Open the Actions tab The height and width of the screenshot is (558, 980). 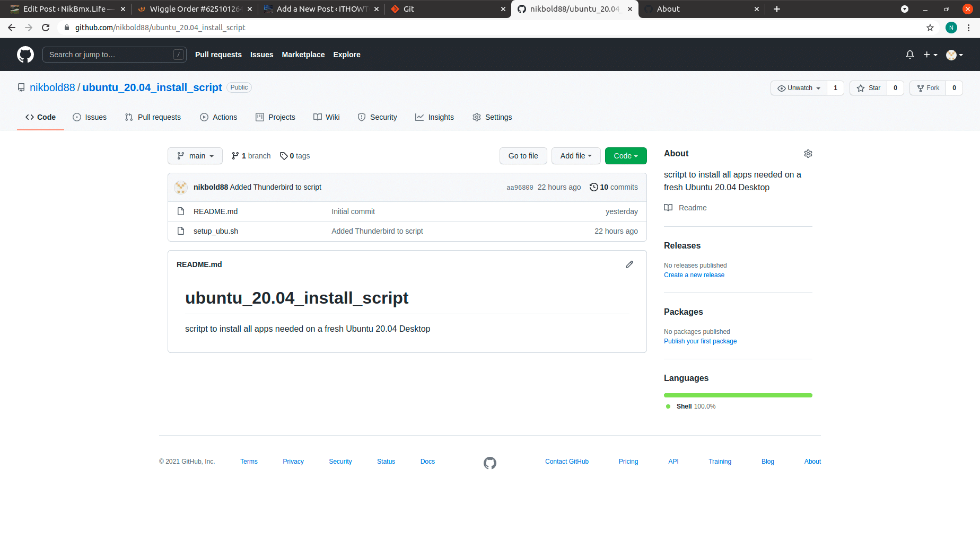click(218, 117)
